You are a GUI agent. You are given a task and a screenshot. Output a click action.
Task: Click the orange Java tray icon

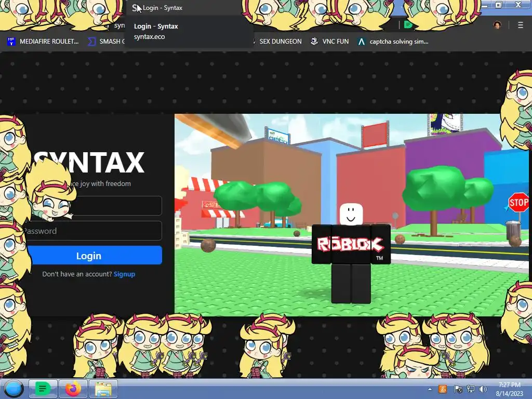pyautogui.click(x=443, y=389)
